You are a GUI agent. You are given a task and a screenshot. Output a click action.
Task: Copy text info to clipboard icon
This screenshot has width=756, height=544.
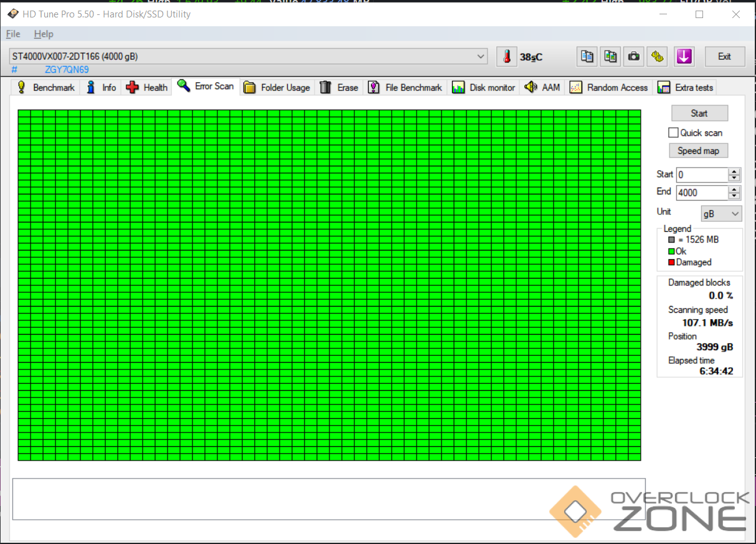click(587, 57)
